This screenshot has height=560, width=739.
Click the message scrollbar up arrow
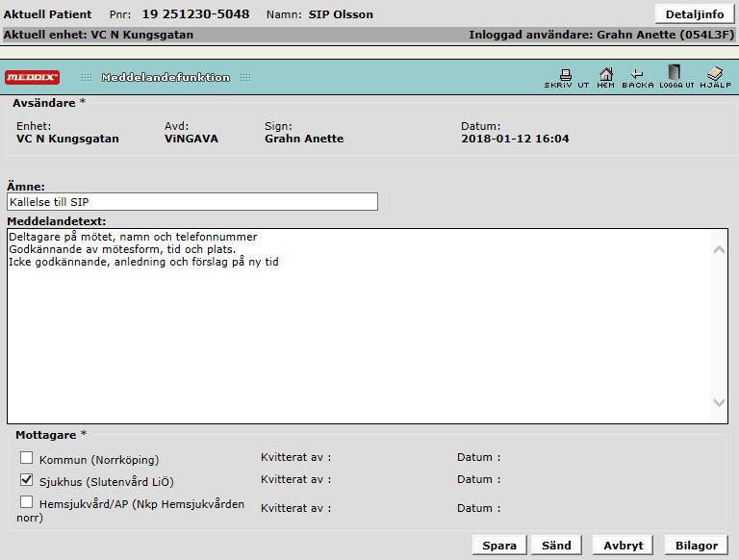[719, 250]
